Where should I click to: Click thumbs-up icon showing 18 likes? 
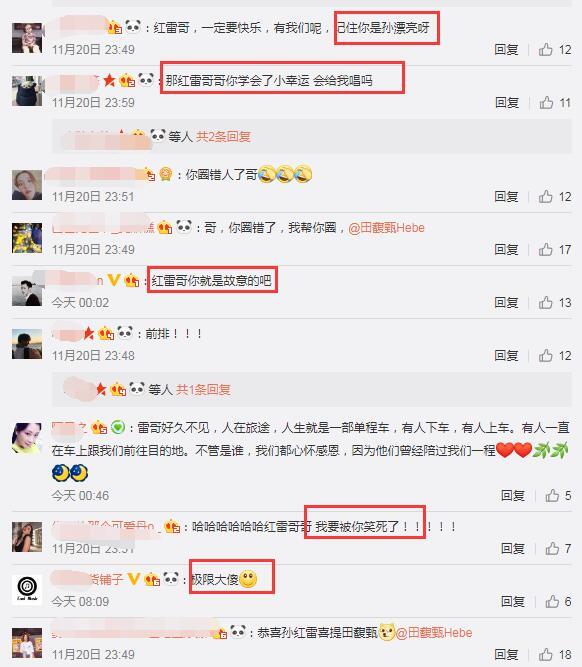pyautogui.click(x=545, y=654)
